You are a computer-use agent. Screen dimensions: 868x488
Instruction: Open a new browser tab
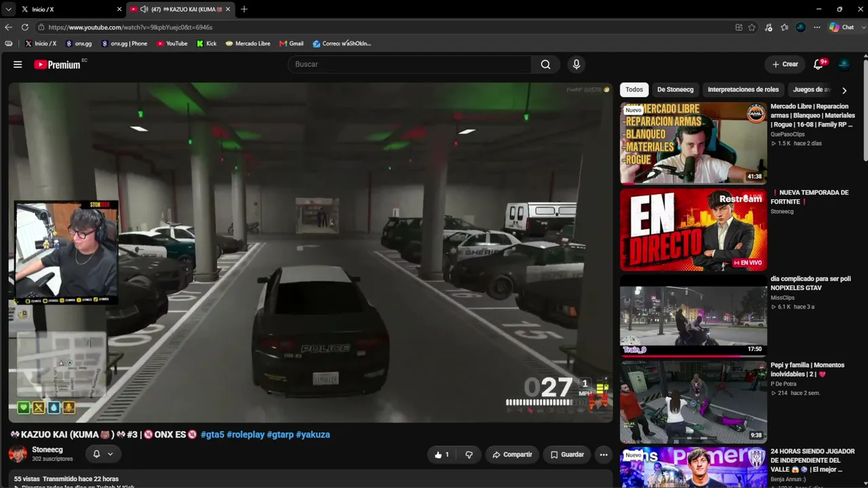244,9
